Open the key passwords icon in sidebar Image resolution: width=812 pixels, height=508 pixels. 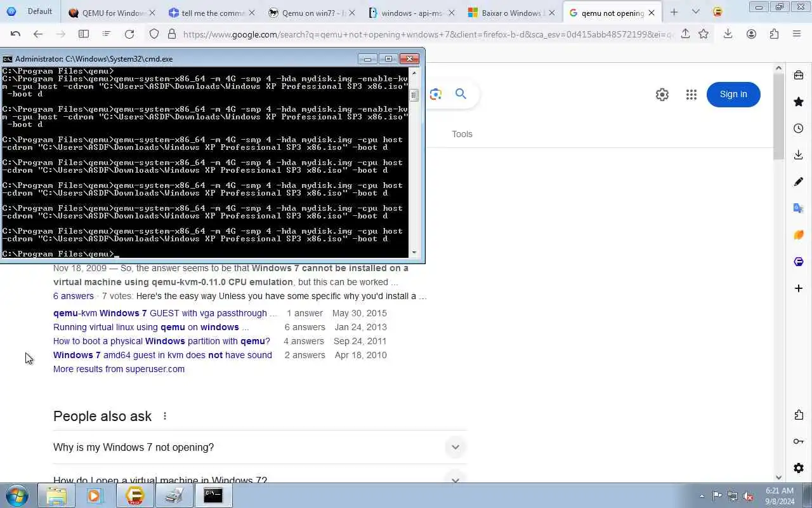tap(799, 441)
